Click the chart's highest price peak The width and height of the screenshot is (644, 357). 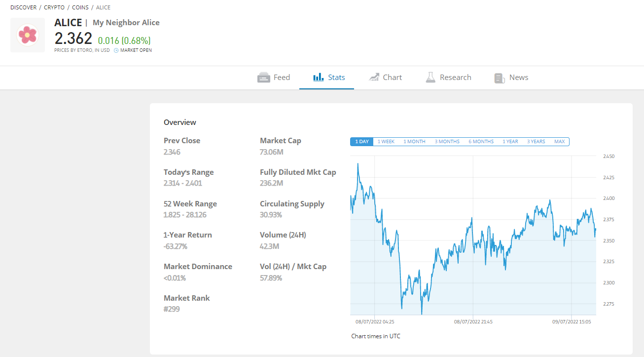point(358,164)
